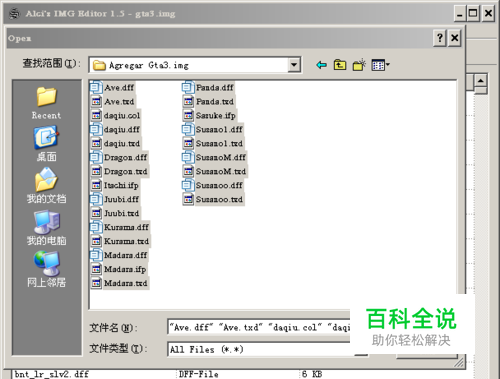Open the 我的电脑 computer shortcut
This screenshot has height=379, width=500.
46,227
